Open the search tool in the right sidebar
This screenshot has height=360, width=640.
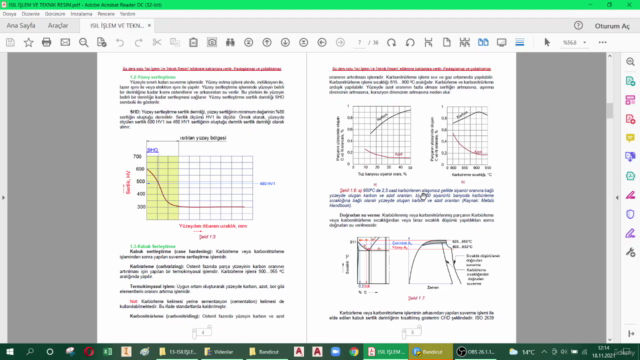[x=630, y=62]
